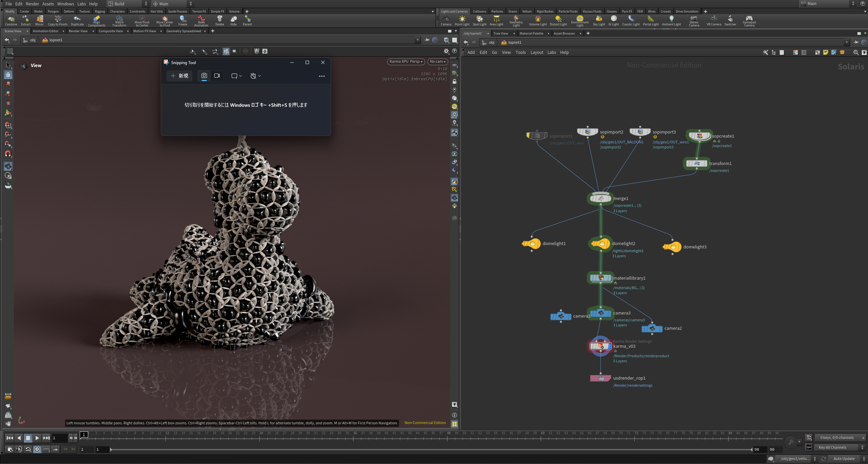Click the domelight2 node icon
Image resolution: width=868 pixels, height=464 pixels.
coord(600,243)
